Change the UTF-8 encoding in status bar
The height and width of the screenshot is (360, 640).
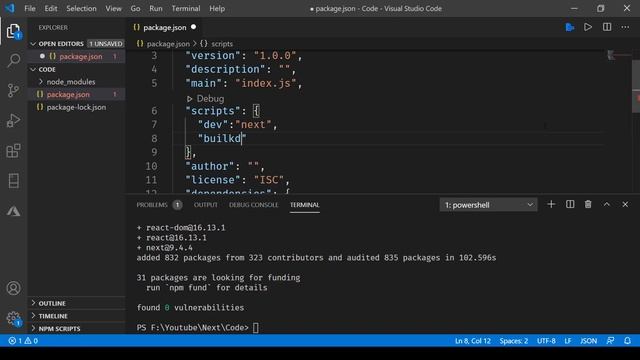coord(546,340)
